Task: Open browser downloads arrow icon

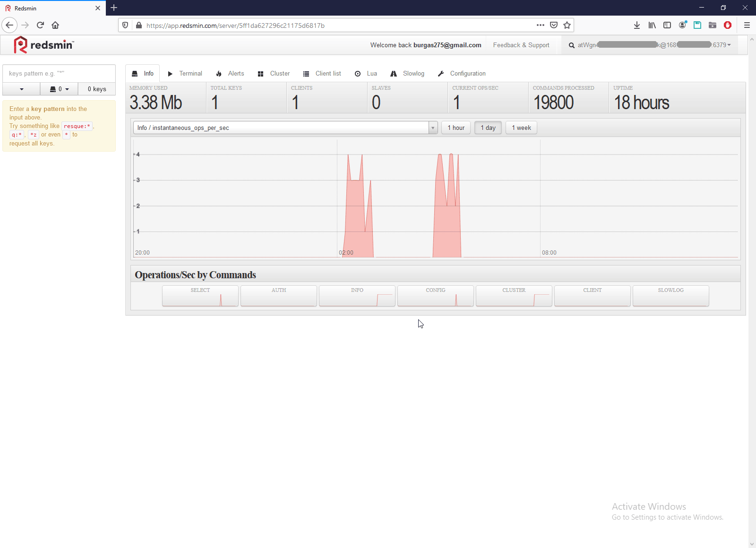Action: click(637, 25)
